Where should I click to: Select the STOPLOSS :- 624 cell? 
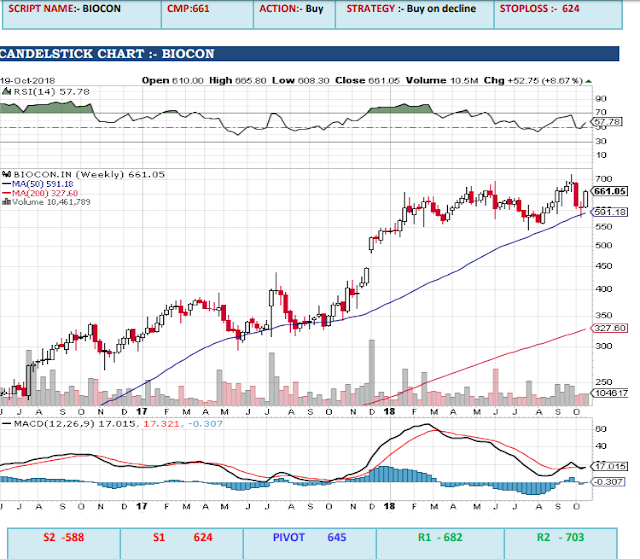tap(558, 15)
